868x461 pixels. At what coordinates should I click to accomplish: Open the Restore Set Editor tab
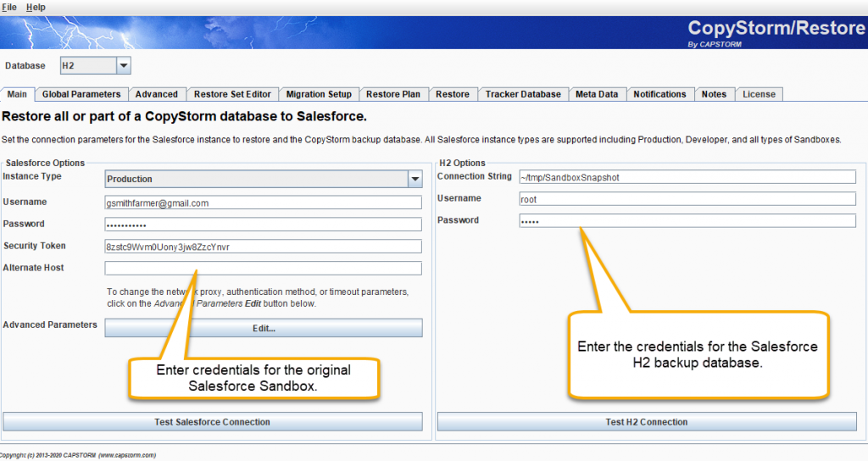tap(232, 94)
